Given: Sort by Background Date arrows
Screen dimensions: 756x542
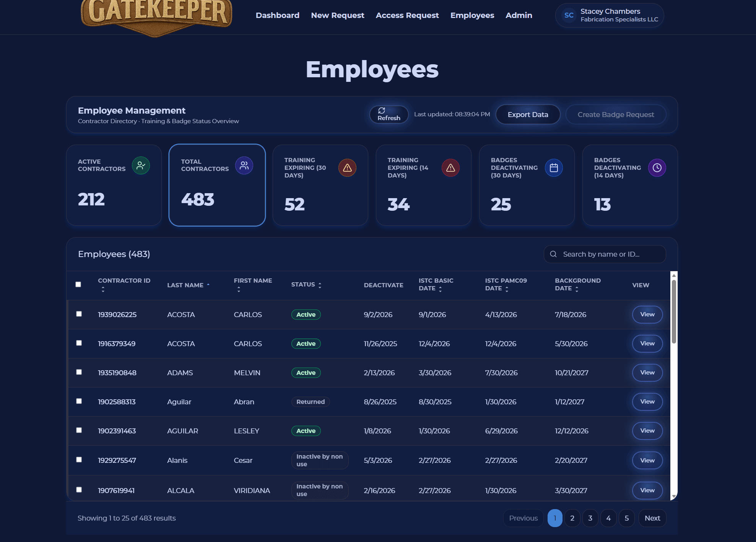Looking at the screenshot, I should (x=577, y=289).
